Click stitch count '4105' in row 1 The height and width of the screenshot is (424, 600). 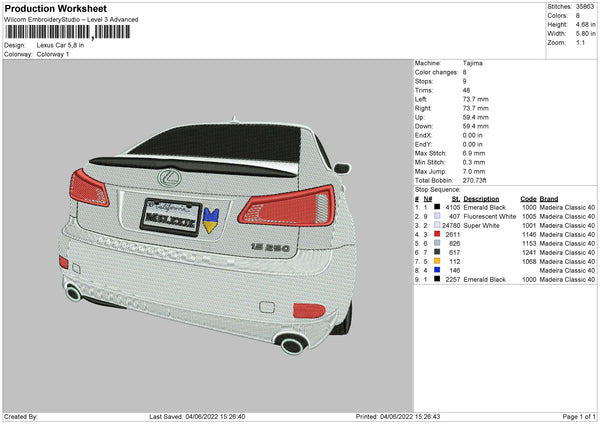453,207
